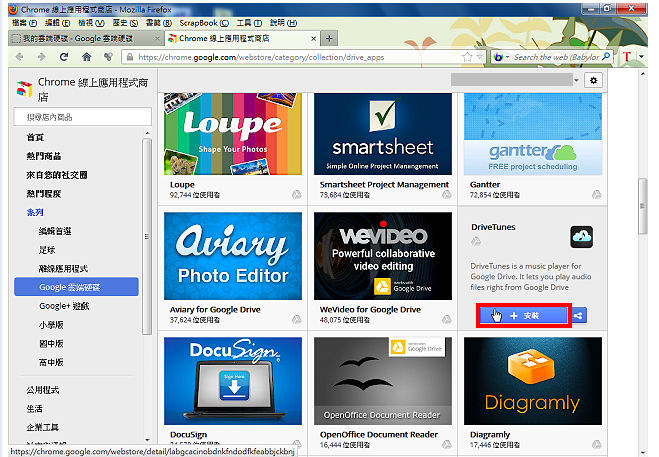Open 小學版 collection

pos(51,325)
